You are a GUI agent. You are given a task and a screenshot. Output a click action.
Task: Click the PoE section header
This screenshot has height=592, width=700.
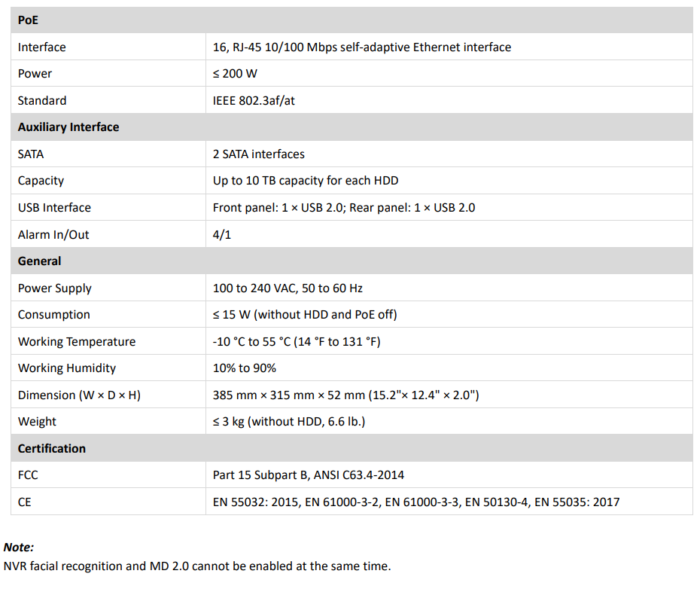(28, 20)
